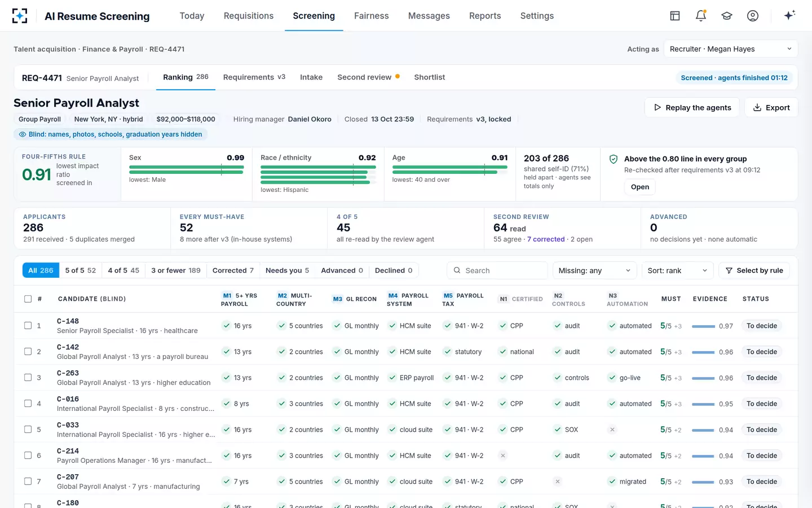Select the checkbox for candidate C-142

coord(28,352)
